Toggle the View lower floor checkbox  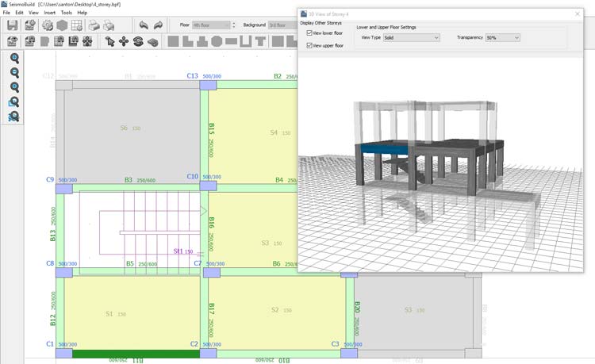309,33
